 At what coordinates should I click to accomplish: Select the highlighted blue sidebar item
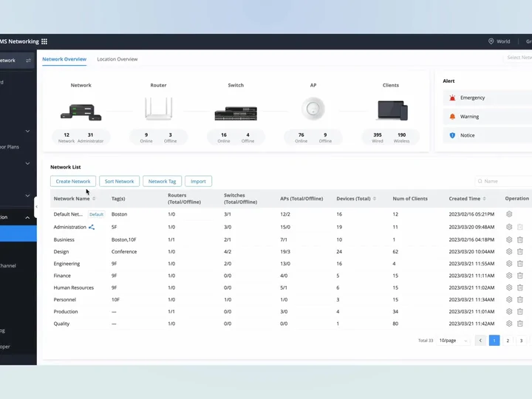tap(18, 233)
